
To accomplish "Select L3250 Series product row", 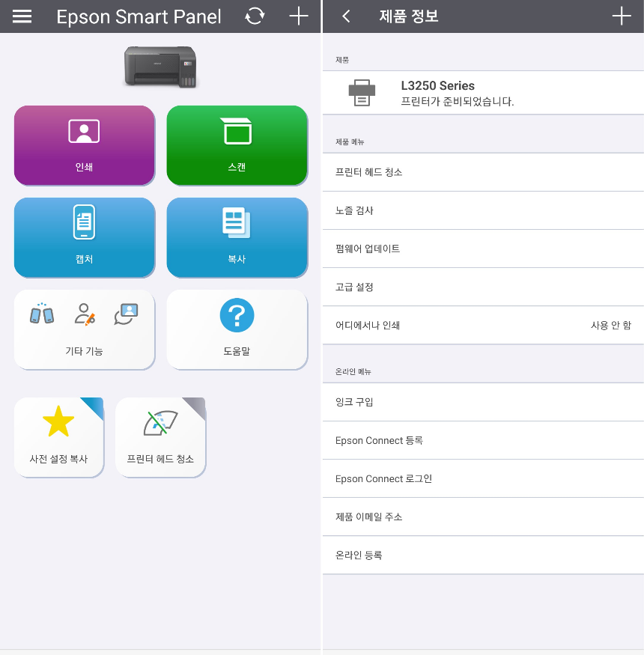I will coord(483,93).
